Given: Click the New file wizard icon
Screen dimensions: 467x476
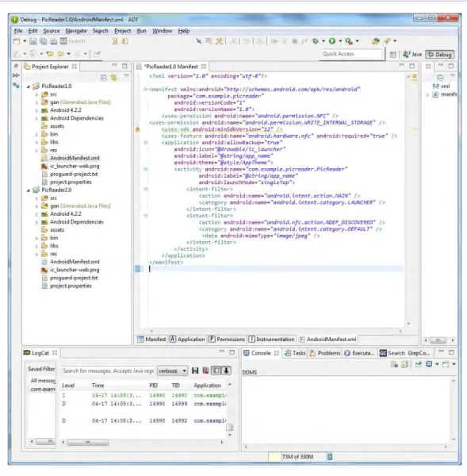Looking at the screenshot, I should pyautogui.click(x=17, y=41).
